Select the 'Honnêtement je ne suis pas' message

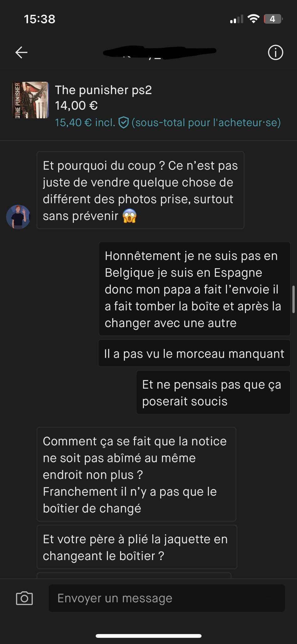[x=194, y=289]
